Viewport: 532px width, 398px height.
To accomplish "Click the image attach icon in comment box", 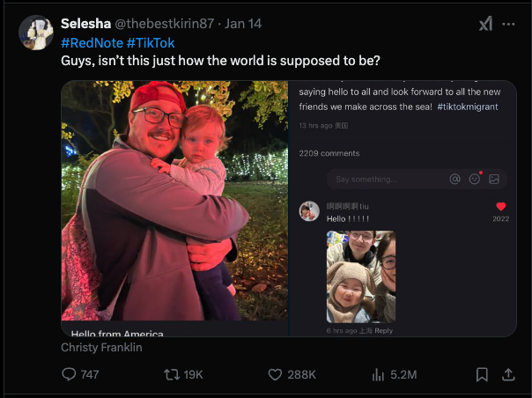I will [494, 179].
